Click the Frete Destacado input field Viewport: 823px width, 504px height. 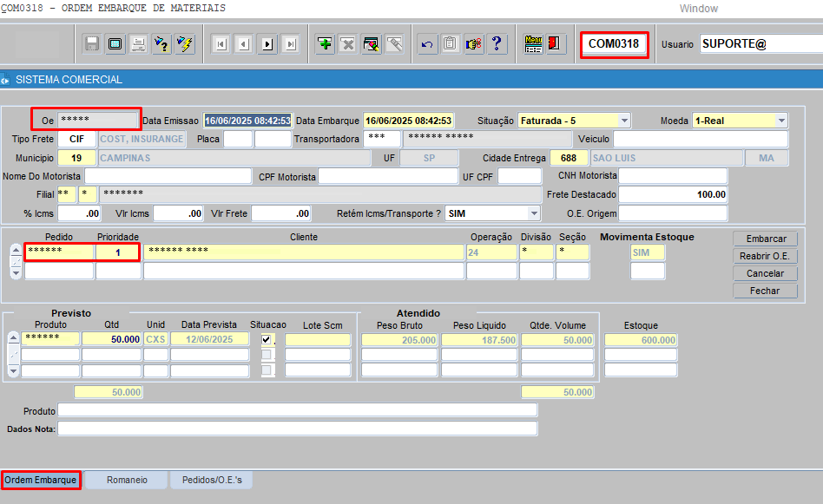pyautogui.click(x=674, y=195)
